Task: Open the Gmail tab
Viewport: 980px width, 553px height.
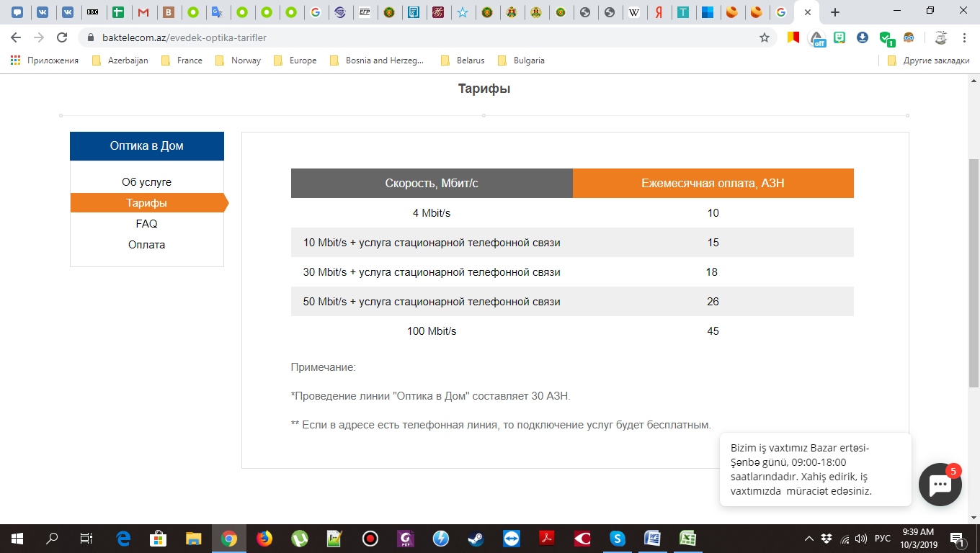Action: coord(143,12)
